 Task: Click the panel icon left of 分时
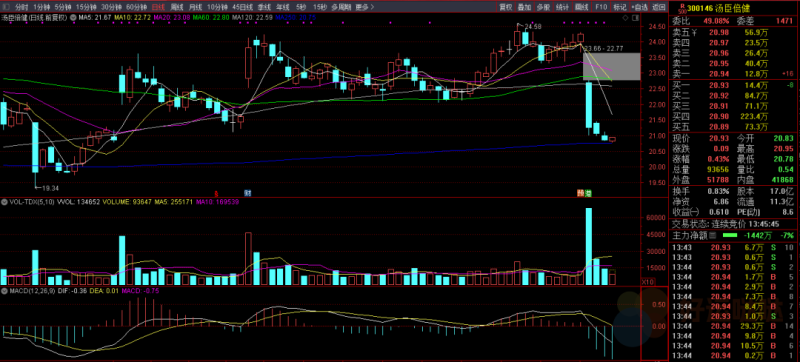coord(6,7)
